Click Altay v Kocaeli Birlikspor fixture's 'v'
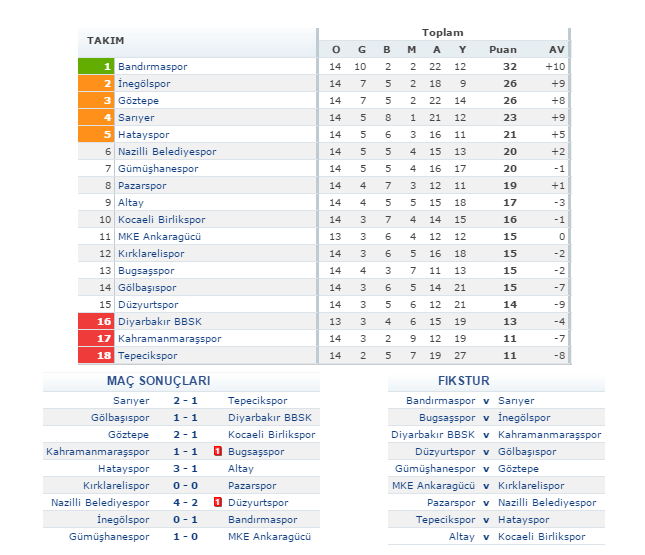Screen dimensions: 645x555 (486, 537)
